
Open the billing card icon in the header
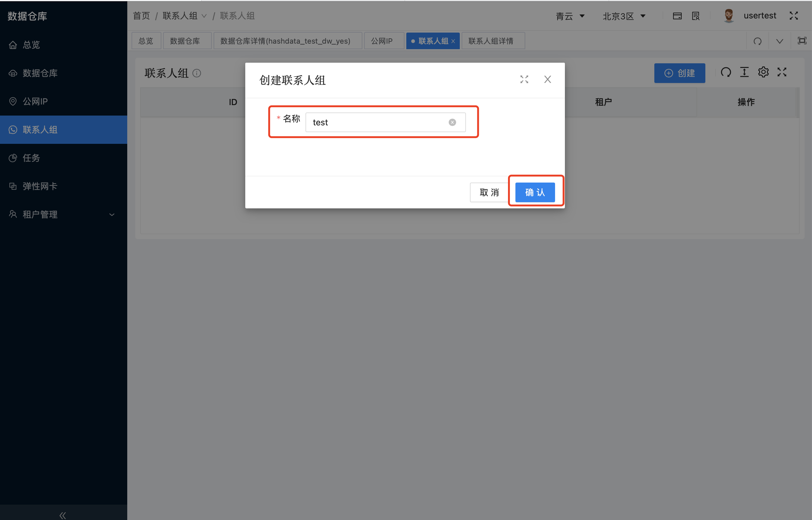(677, 16)
